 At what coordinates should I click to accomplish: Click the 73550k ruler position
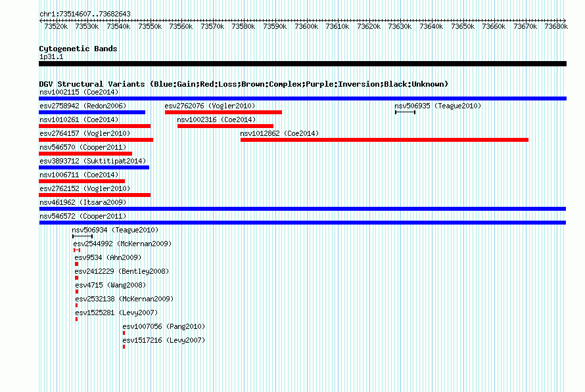point(150,26)
